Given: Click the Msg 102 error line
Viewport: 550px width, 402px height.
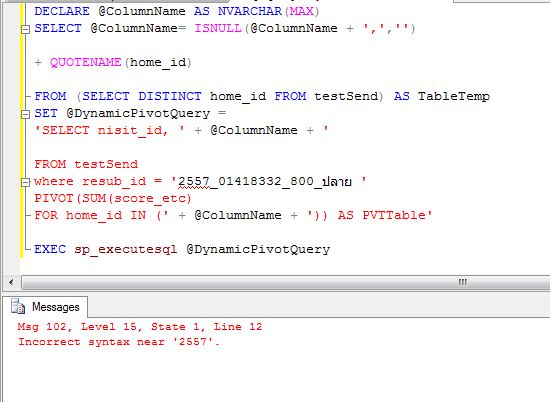Looking at the screenshot, I should tap(140, 327).
